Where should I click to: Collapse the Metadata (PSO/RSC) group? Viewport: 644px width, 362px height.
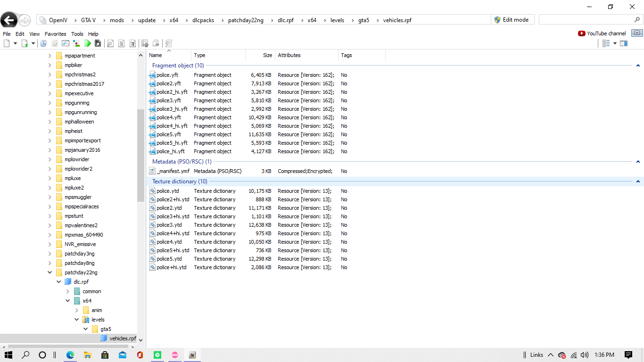click(638, 162)
